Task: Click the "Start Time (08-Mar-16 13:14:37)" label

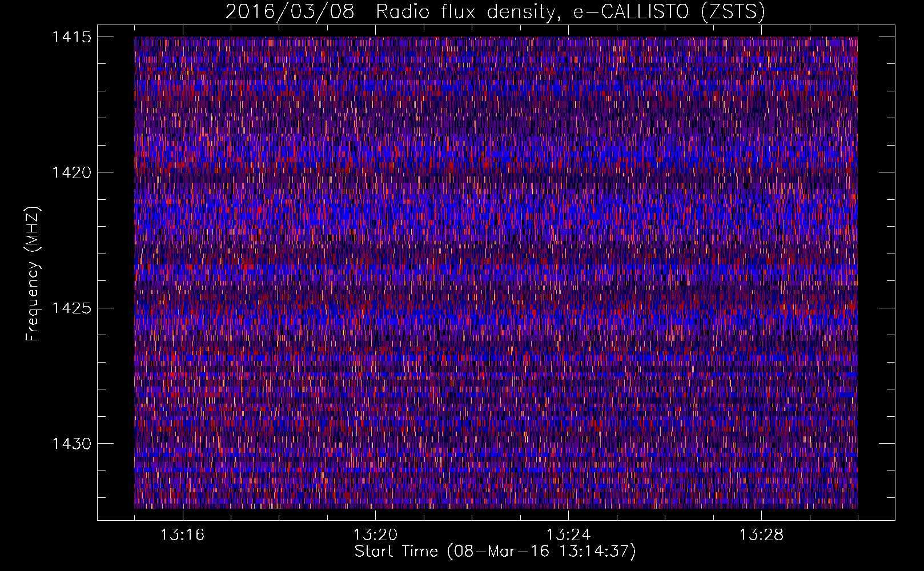Action: pyautogui.click(x=495, y=552)
